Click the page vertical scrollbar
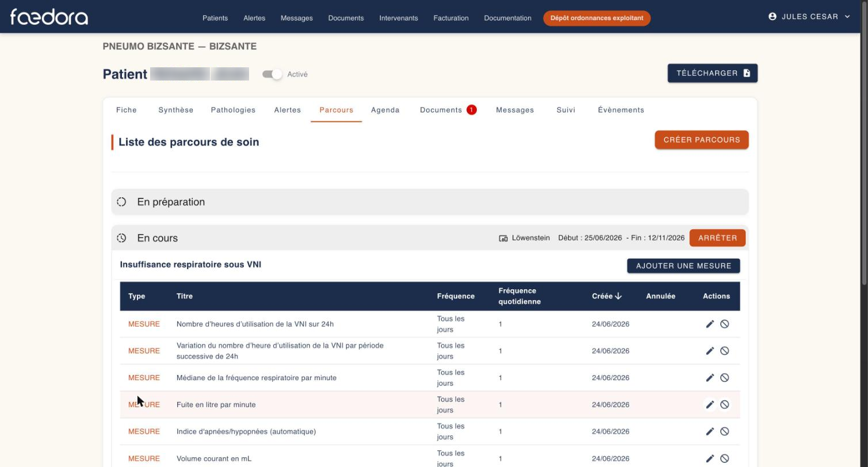This screenshot has width=868, height=467. [864, 144]
